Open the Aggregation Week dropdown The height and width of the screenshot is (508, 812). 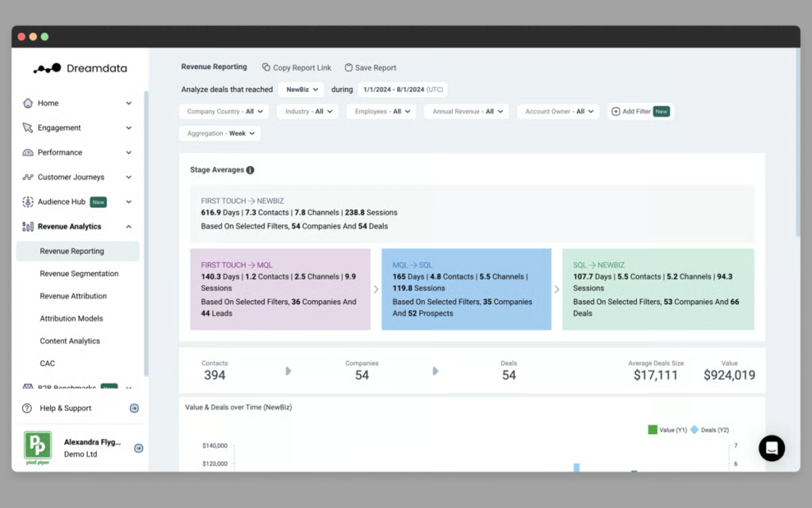[220, 133]
